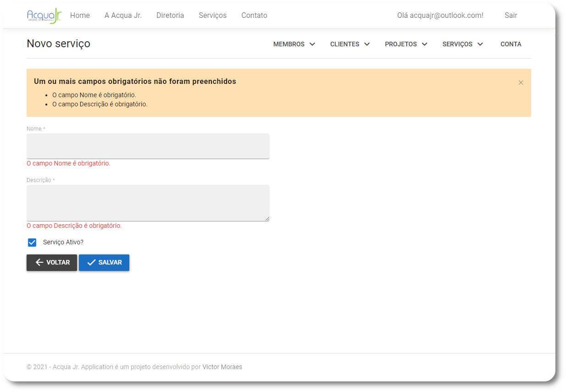Go to the Contato page
566x392 pixels.
[x=254, y=16]
